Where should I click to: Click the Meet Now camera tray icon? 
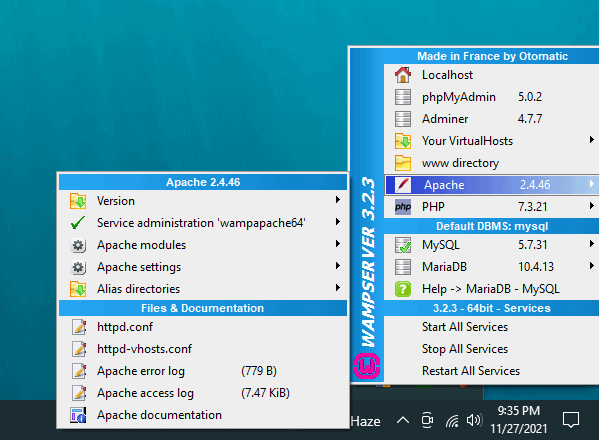(427, 421)
